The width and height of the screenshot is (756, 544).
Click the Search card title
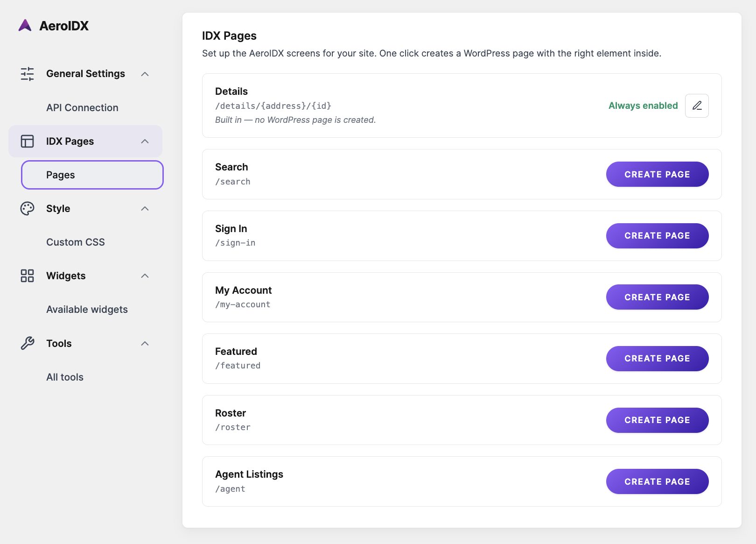231,167
